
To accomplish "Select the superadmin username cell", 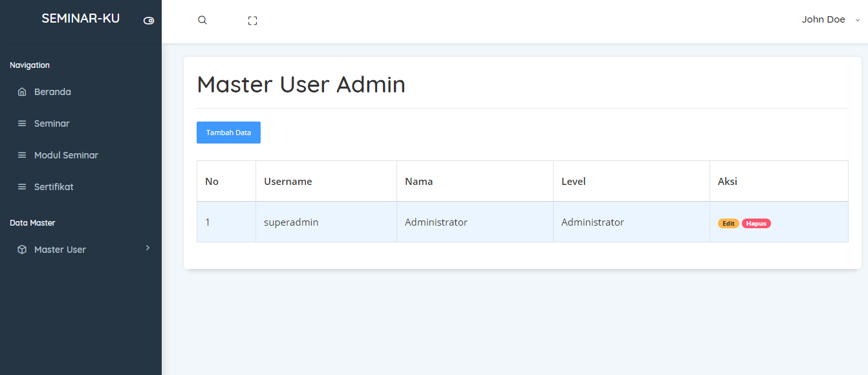I will (x=290, y=222).
